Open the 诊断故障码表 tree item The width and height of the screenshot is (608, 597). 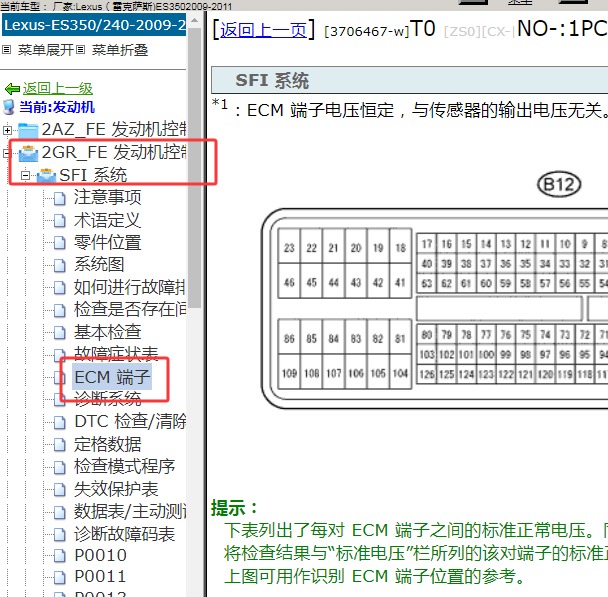[124, 534]
